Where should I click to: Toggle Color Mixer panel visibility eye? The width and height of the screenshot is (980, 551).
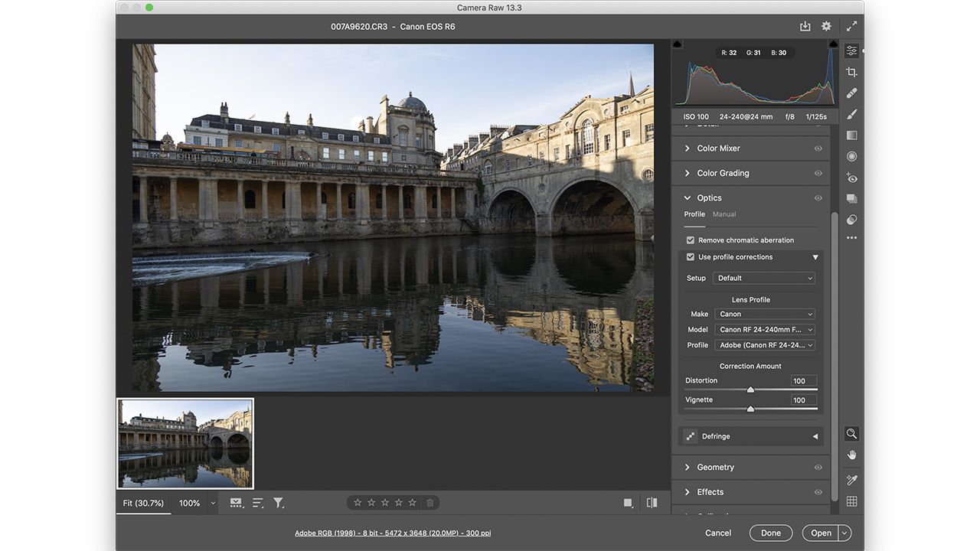coord(818,148)
